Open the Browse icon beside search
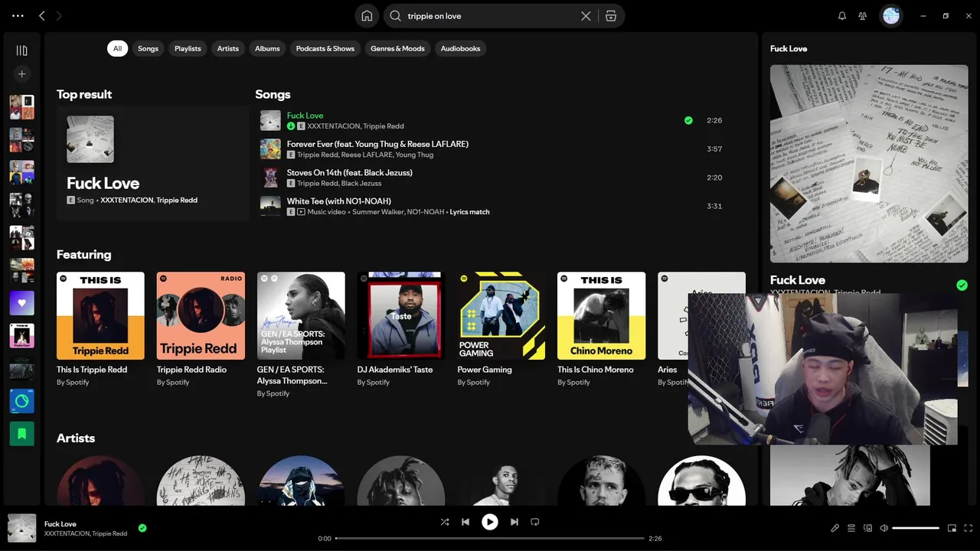This screenshot has height=551, width=980. point(611,16)
